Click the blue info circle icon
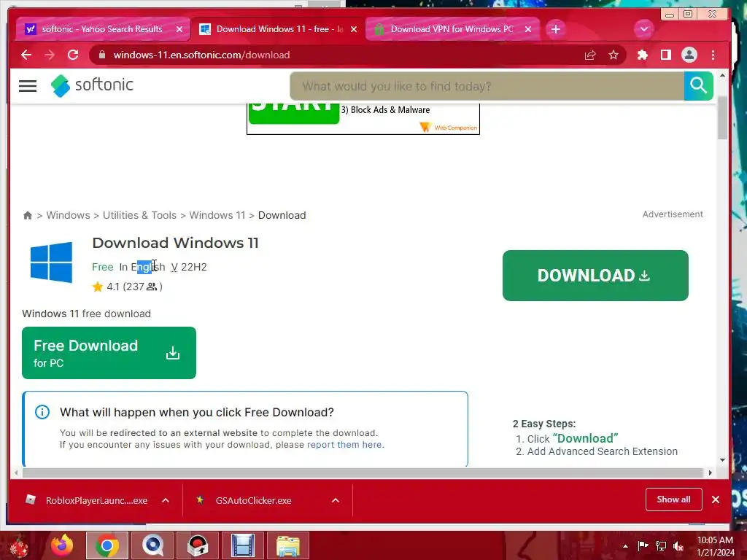 click(42, 412)
